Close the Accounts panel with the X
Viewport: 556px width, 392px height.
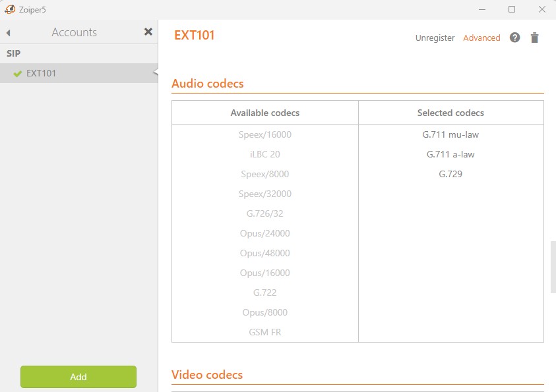[x=148, y=32]
